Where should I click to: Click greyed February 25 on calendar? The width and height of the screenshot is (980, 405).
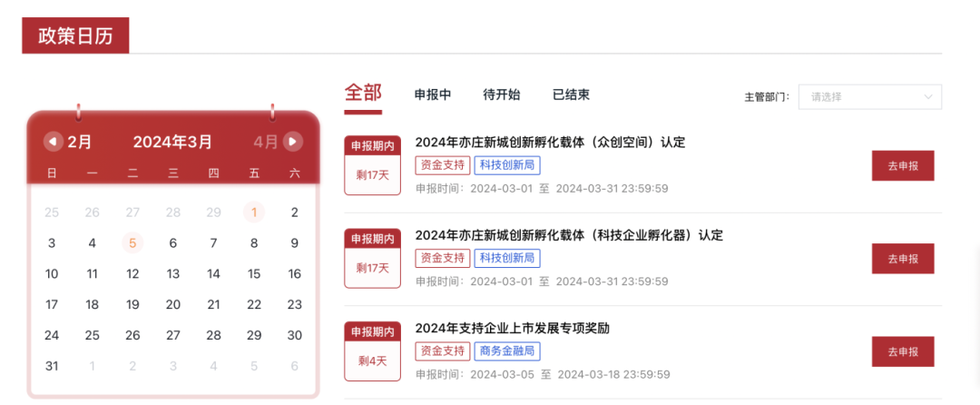[x=51, y=212]
